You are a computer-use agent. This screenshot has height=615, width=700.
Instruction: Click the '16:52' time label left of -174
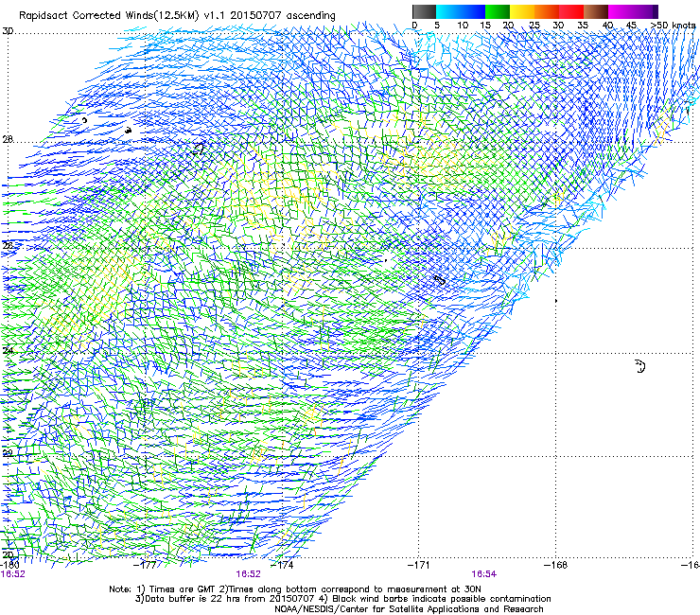point(248,574)
